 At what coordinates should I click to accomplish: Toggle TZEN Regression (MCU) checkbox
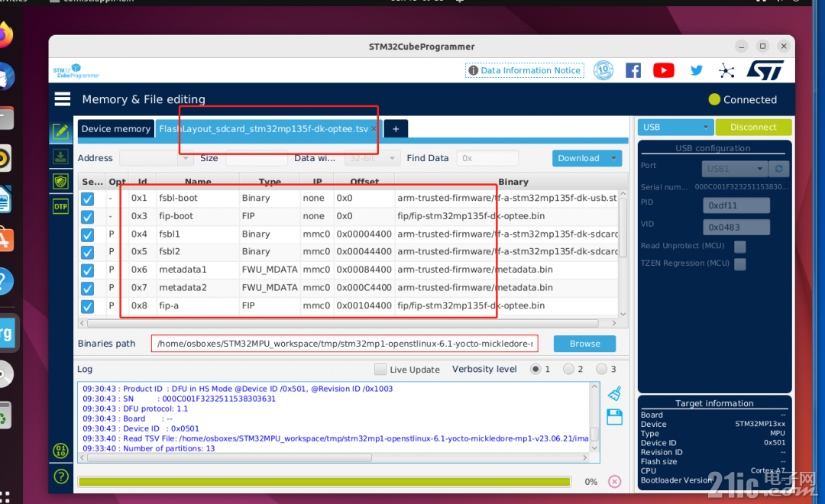[739, 263]
